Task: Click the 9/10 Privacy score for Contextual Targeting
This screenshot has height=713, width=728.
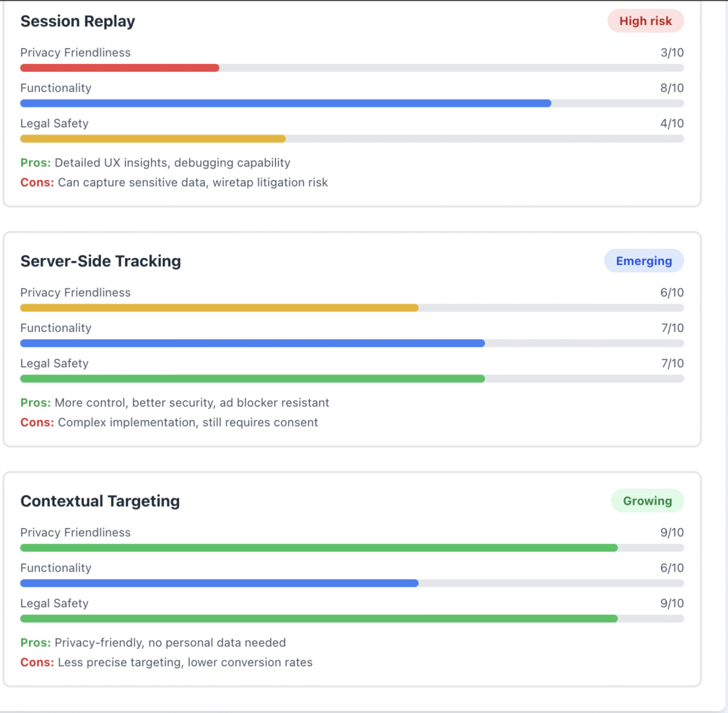Action: tap(673, 532)
